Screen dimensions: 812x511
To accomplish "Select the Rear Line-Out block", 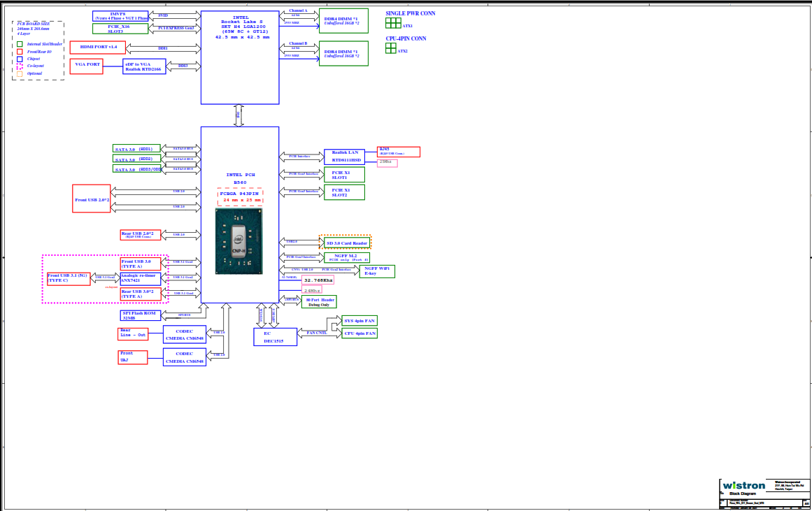I will click(133, 334).
